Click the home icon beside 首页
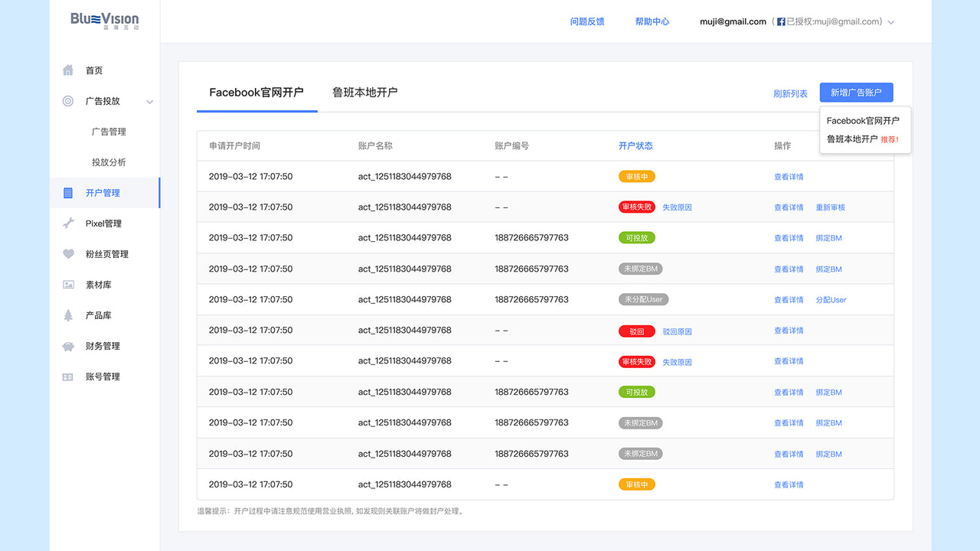Screen dimensions: 980x551 (x=68, y=70)
